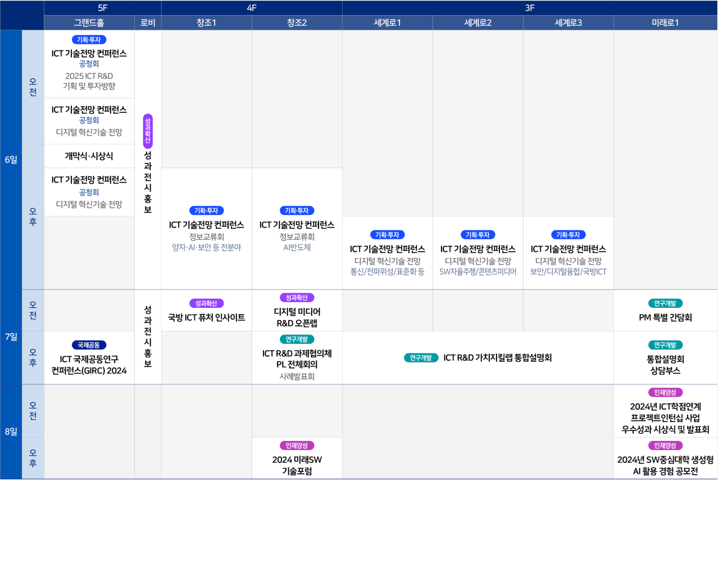The image size is (728, 573).
Task: Click the 8일 오전 time label
Action: coord(33,411)
